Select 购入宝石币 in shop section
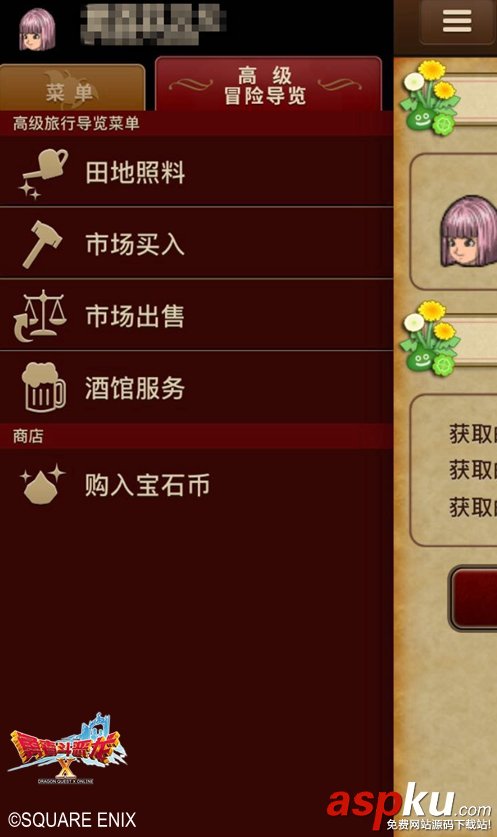 pos(196,485)
